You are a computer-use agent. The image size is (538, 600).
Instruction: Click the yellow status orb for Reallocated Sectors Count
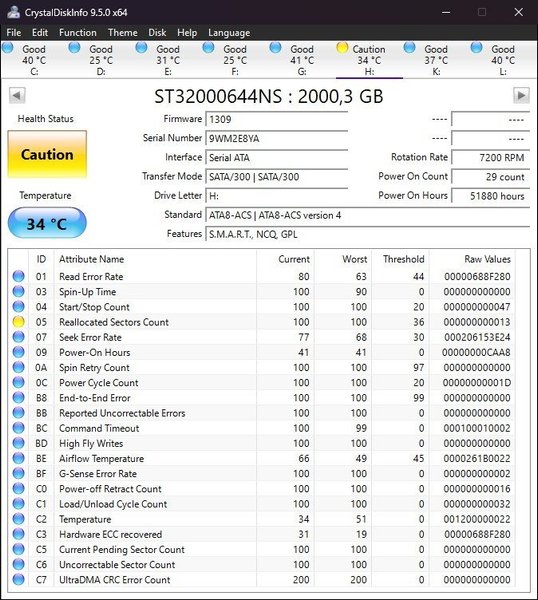click(18, 322)
